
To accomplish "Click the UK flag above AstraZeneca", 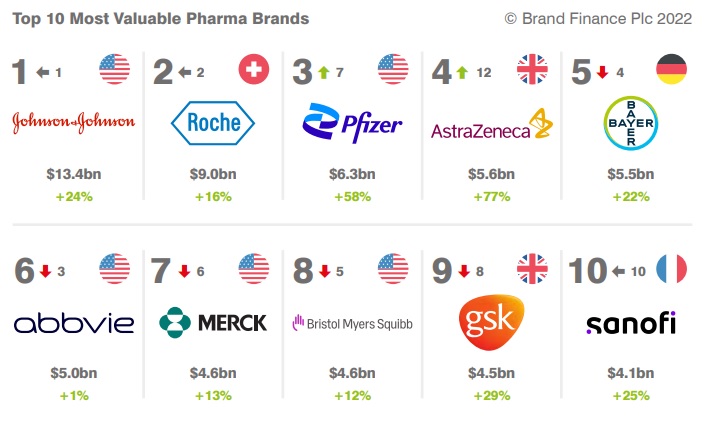I will click(532, 69).
